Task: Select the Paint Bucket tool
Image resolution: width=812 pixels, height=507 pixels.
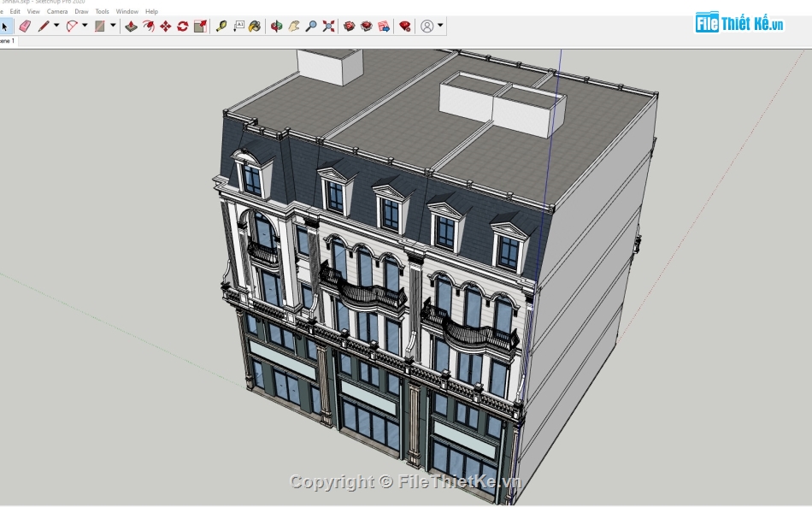Action: pos(255,26)
